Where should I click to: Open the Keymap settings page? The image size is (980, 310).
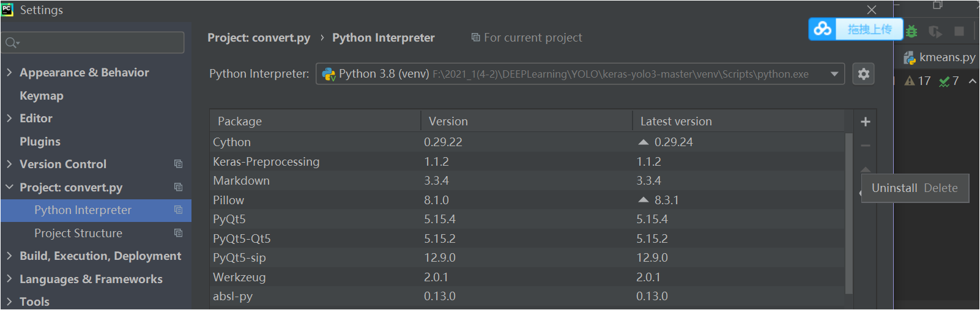tap(42, 95)
